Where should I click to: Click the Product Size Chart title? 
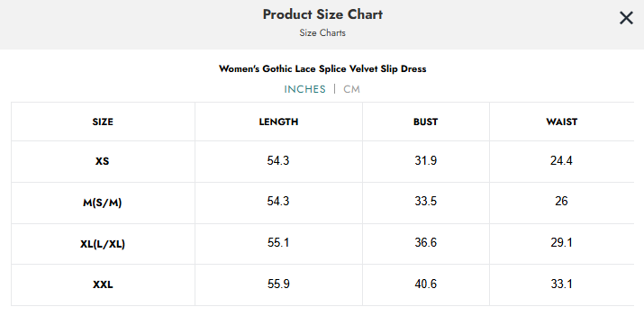322,14
